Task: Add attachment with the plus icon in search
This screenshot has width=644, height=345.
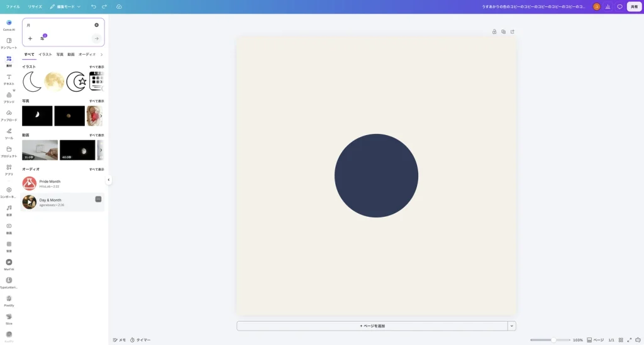Action: (x=30, y=38)
